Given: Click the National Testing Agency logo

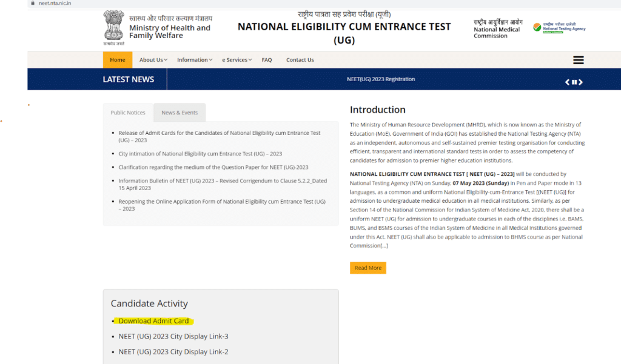Looking at the screenshot, I should 559,28.
